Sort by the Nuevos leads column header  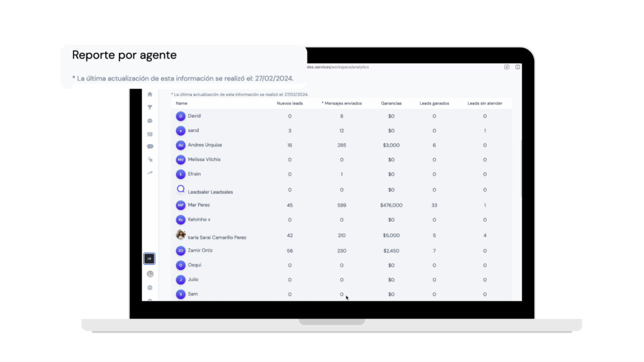(x=289, y=104)
